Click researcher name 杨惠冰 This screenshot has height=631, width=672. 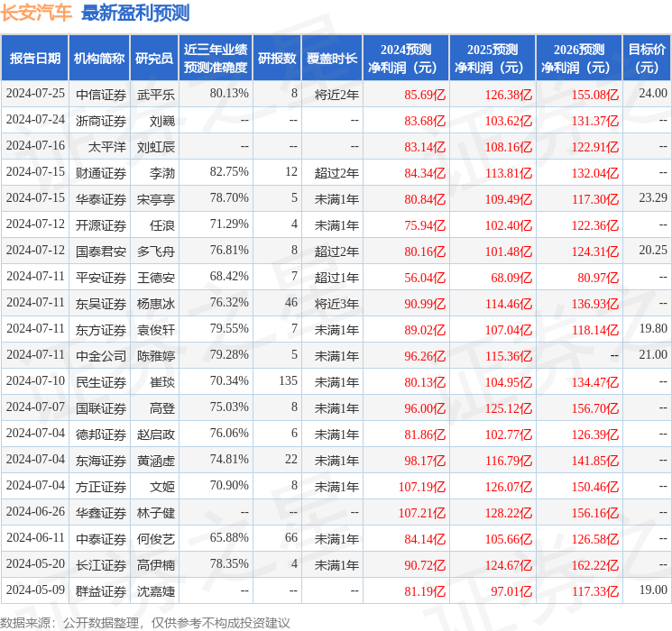[x=156, y=304]
